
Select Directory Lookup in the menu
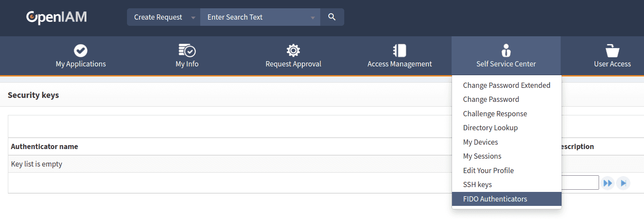coord(490,128)
